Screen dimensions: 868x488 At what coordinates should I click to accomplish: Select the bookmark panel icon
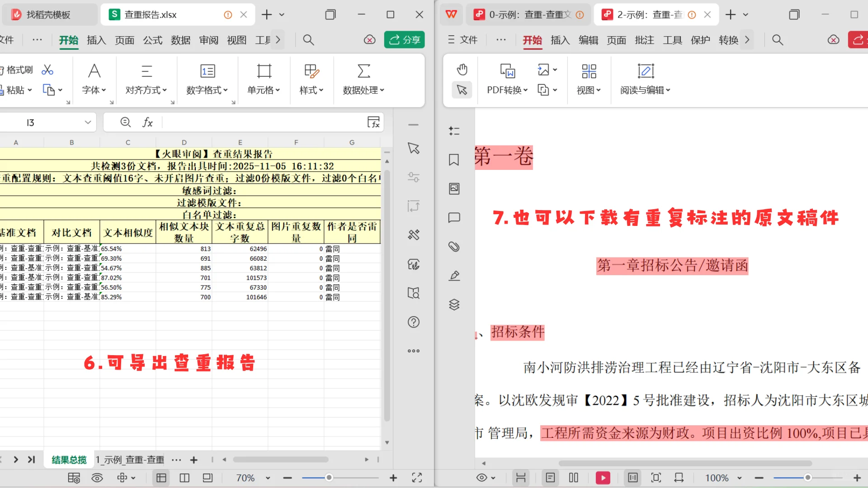click(453, 160)
